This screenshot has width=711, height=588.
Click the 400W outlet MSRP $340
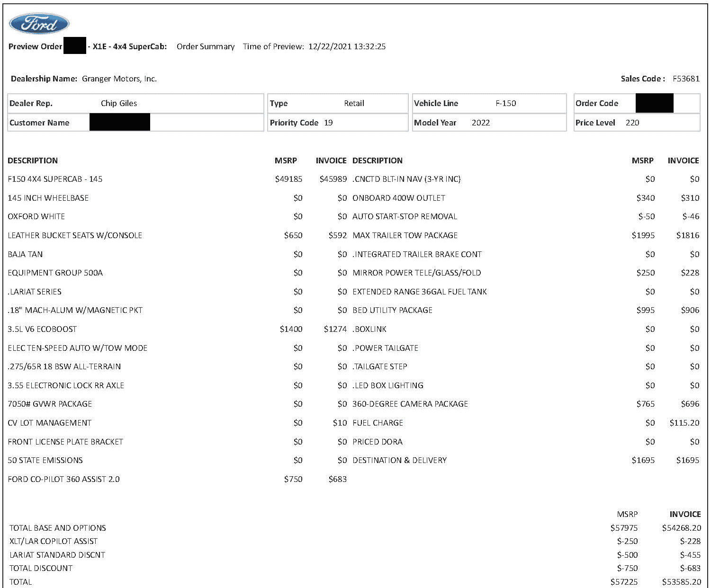(x=646, y=198)
